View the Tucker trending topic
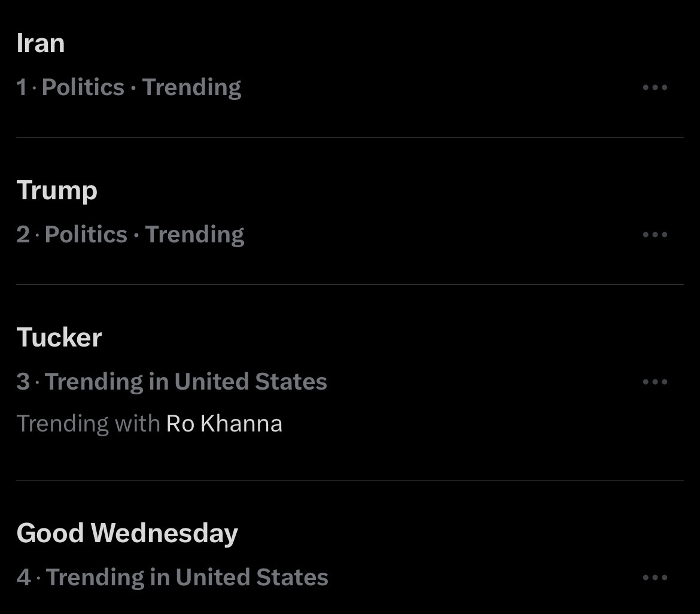 pyautogui.click(x=59, y=338)
